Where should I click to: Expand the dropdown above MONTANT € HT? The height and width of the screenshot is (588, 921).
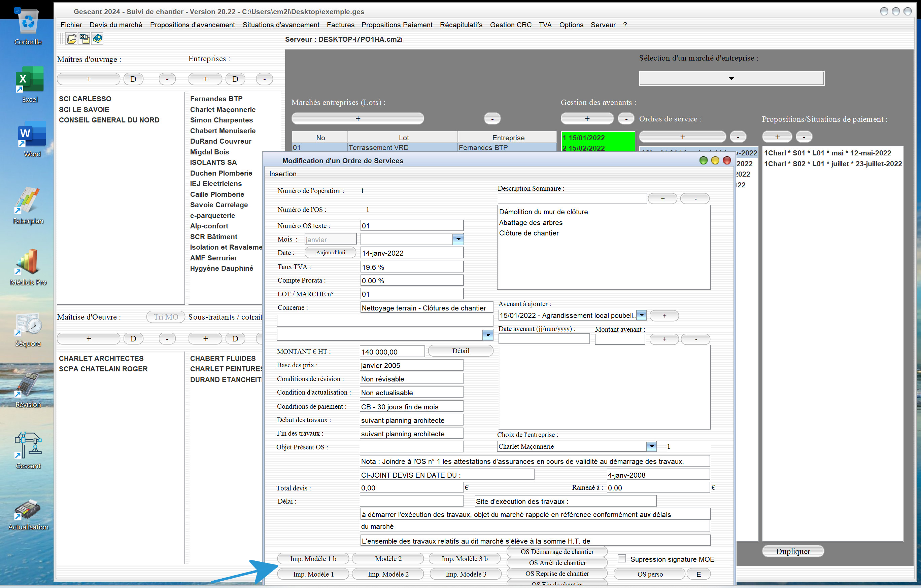point(488,335)
